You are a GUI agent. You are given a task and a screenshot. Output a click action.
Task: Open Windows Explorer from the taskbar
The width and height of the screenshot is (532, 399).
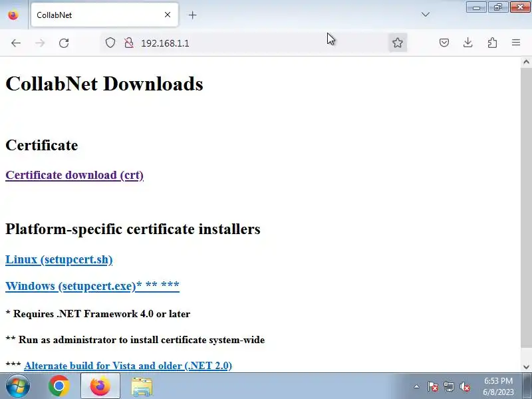[x=142, y=386]
